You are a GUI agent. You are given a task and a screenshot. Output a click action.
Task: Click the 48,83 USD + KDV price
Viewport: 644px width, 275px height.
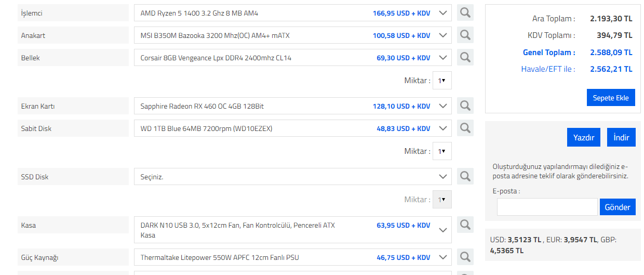pos(404,128)
